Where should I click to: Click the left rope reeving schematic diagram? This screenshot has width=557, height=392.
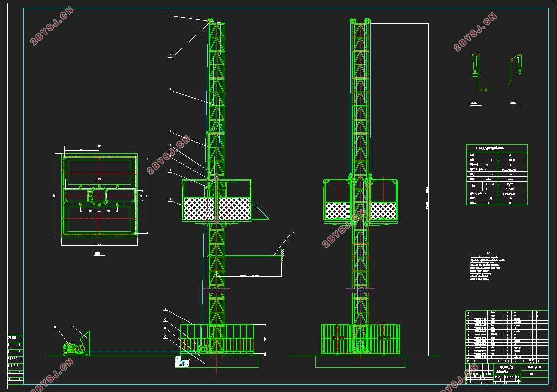(479, 72)
